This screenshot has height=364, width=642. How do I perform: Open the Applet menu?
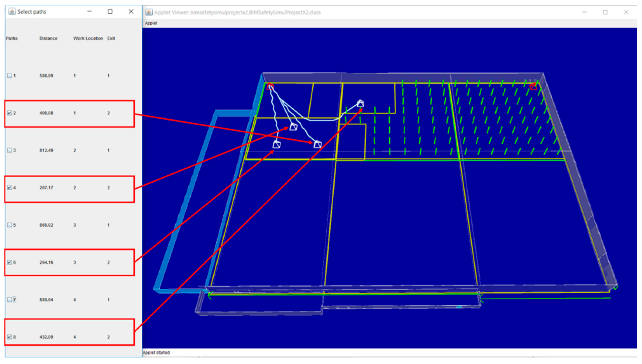tap(151, 23)
